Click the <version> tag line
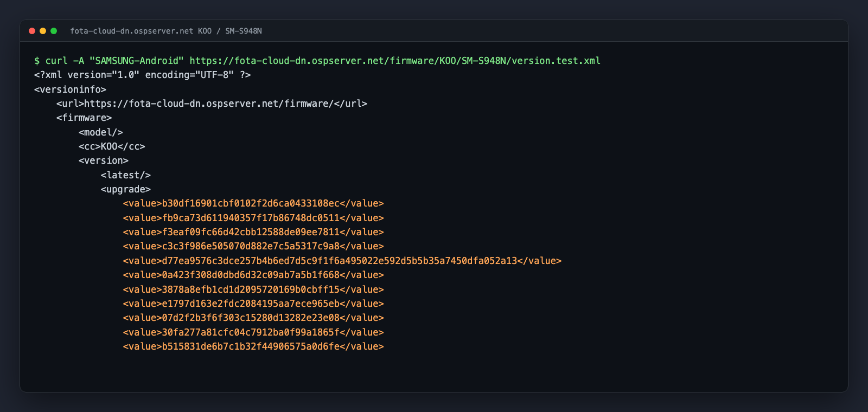Screen dimensions: 868x412 coord(104,160)
